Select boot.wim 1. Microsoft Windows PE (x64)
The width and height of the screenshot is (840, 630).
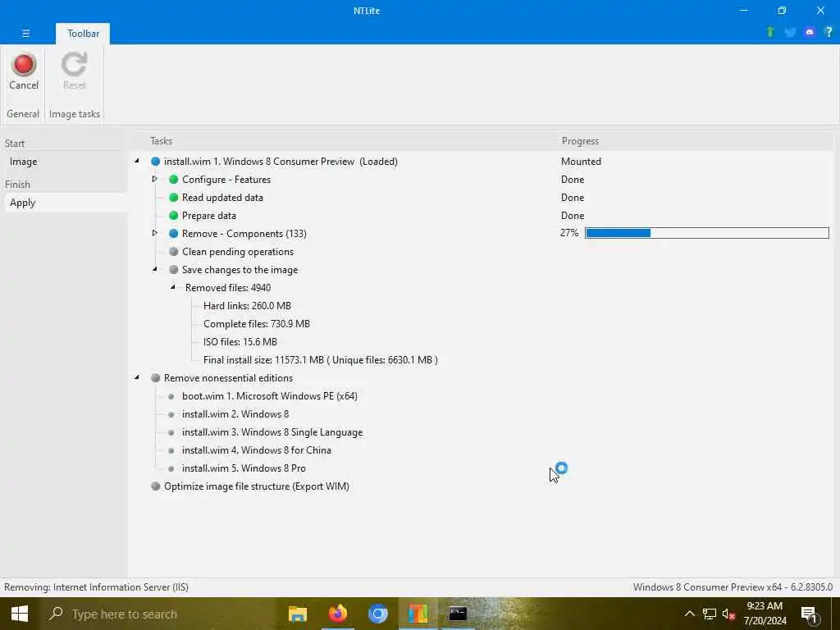[x=269, y=396]
